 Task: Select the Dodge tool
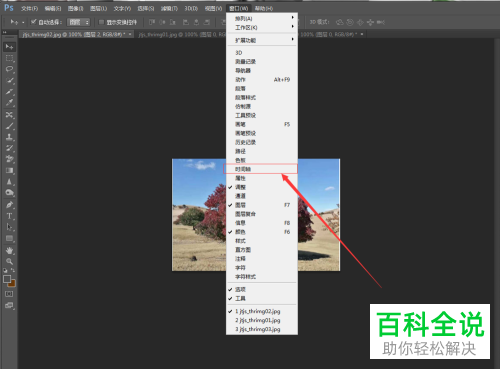9,193
